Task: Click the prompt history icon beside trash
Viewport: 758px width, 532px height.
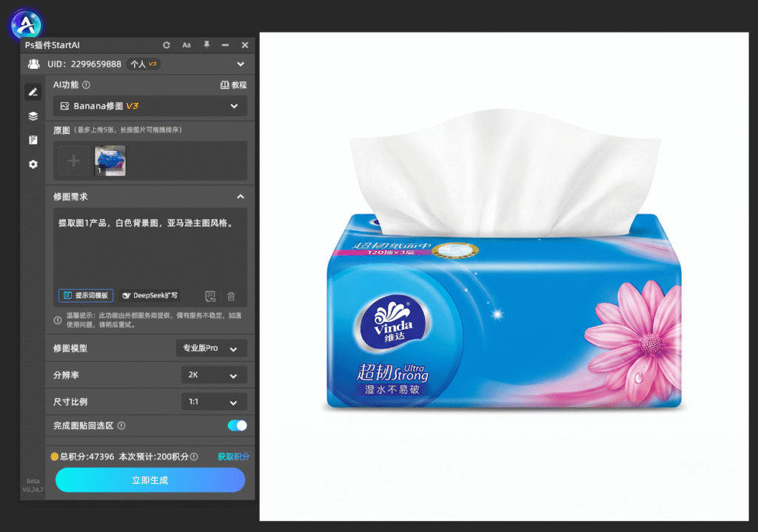Action: [x=210, y=296]
